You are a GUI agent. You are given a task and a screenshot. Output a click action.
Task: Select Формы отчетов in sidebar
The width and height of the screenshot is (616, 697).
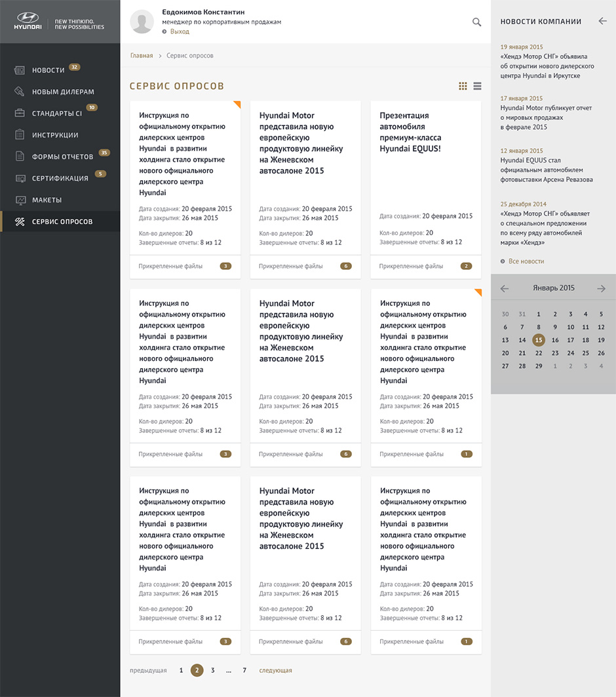click(x=62, y=157)
